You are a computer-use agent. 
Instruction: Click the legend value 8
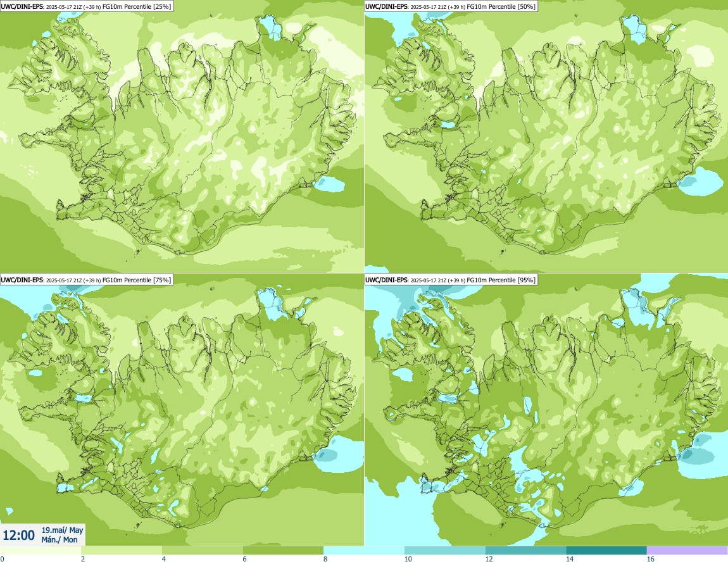pyautogui.click(x=325, y=560)
